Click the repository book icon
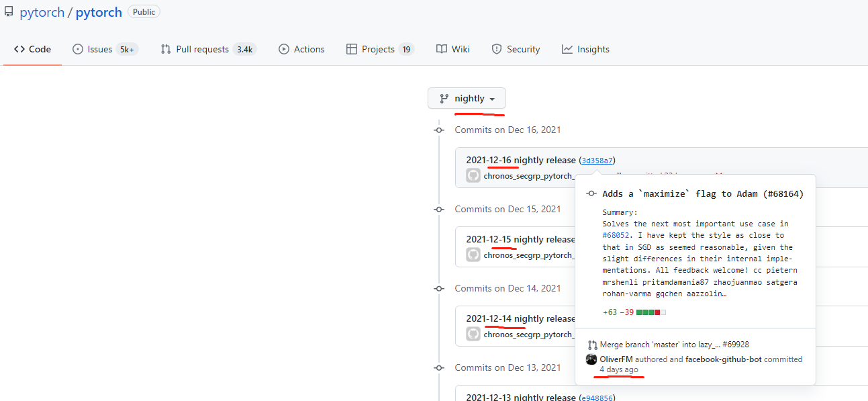This screenshot has width=868, height=401. pyautogui.click(x=9, y=13)
